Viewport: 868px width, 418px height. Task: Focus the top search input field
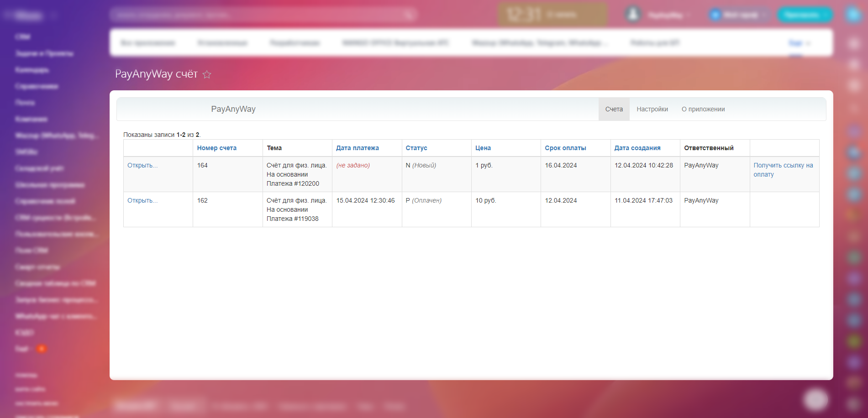[x=256, y=15]
